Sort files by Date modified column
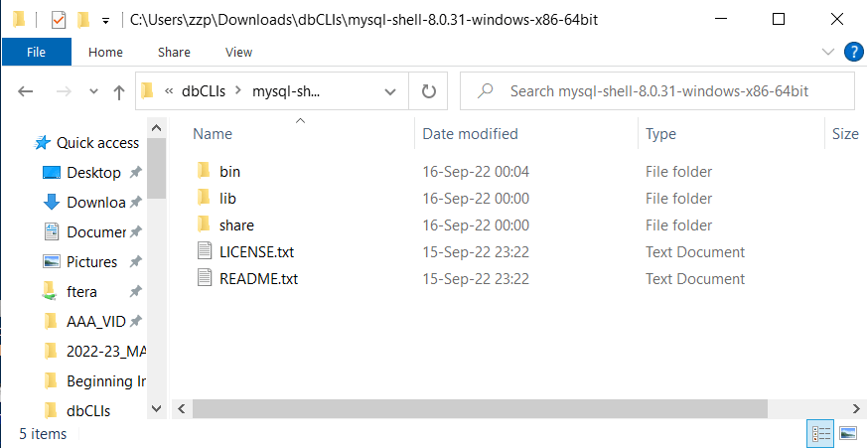 coord(470,133)
